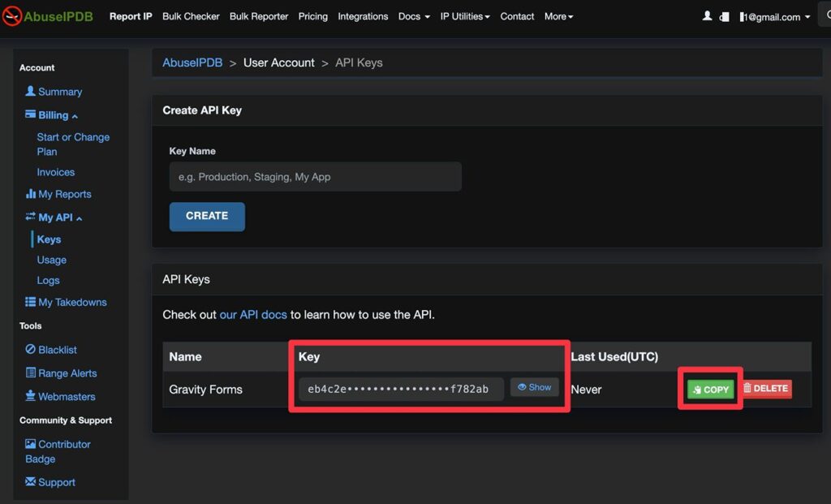Click the Summary person icon in the sidebar

[x=30, y=91]
